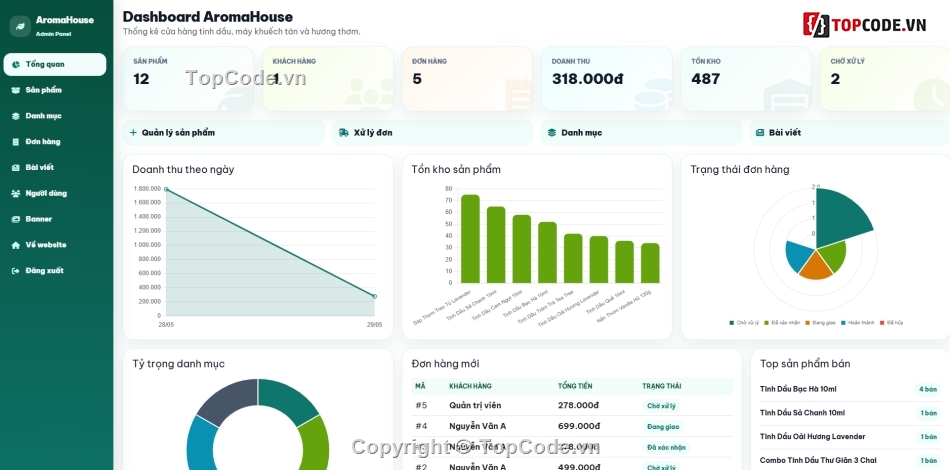Click the people icon in Khách hàng card
Viewport: 950px width, 470px height.
point(369,93)
